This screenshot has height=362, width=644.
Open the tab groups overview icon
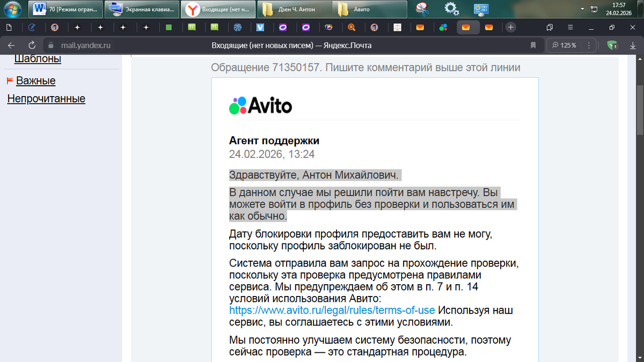pos(550,27)
